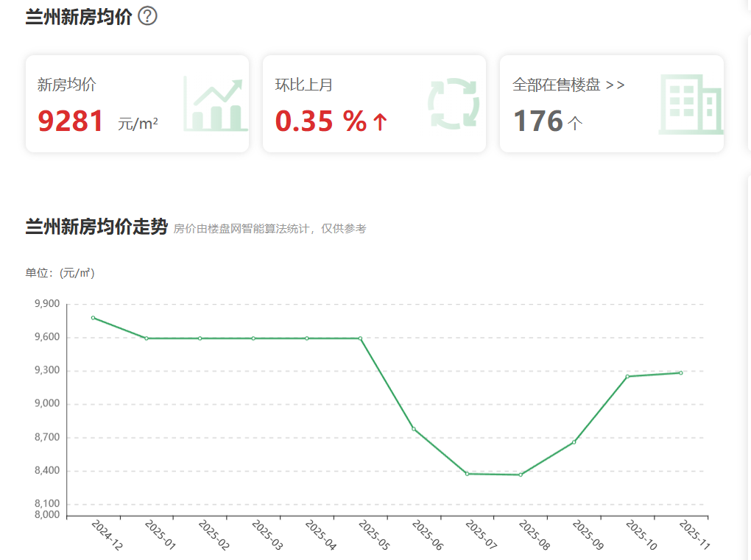The image size is (751, 560).
Task: Click the 2025-05 data point before the drop
Action: pos(360,339)
